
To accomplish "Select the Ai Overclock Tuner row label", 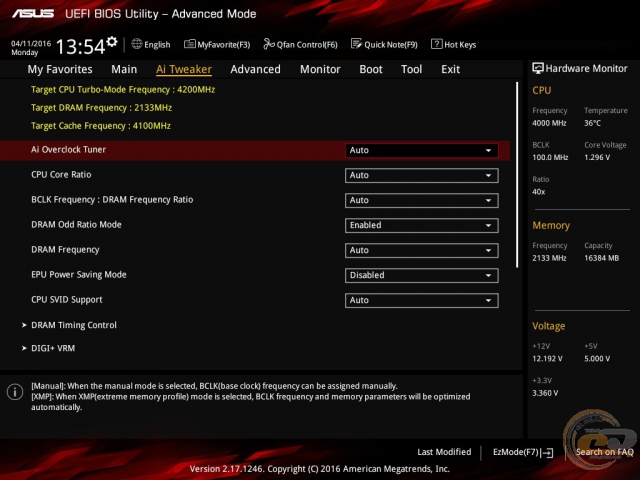I will click(x=69, y=149).
